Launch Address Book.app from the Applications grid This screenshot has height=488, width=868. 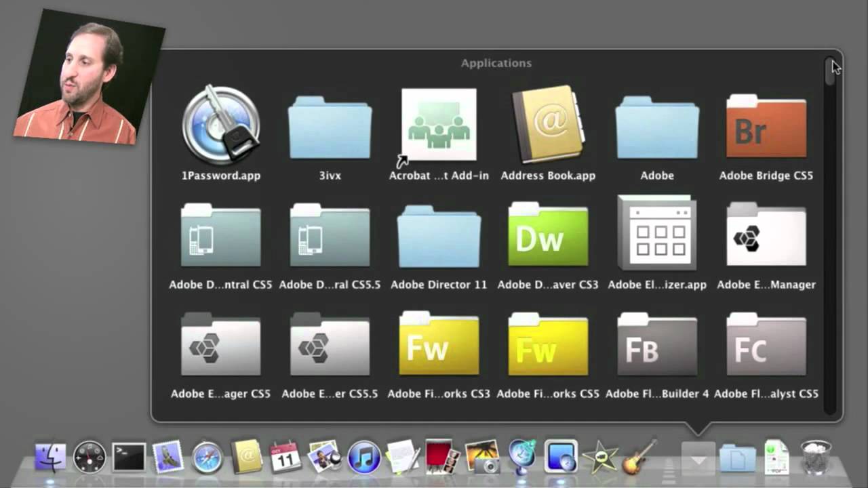(548, 124)
